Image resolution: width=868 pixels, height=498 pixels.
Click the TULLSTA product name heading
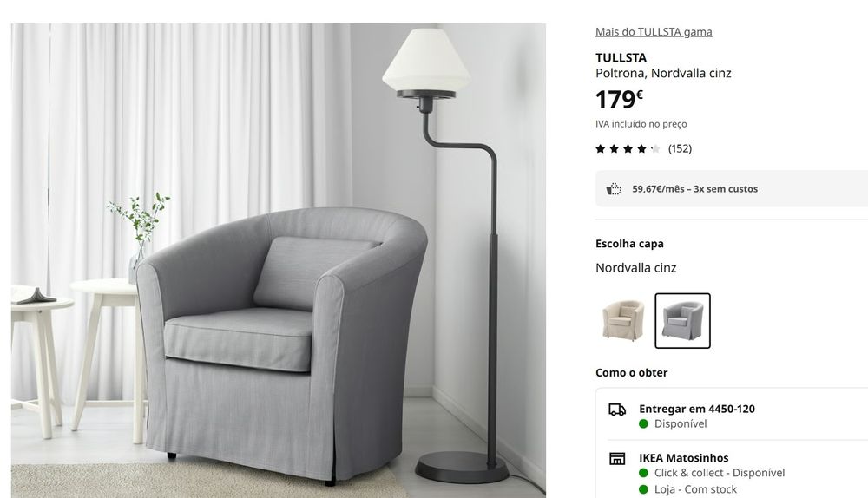coord(621,57)
